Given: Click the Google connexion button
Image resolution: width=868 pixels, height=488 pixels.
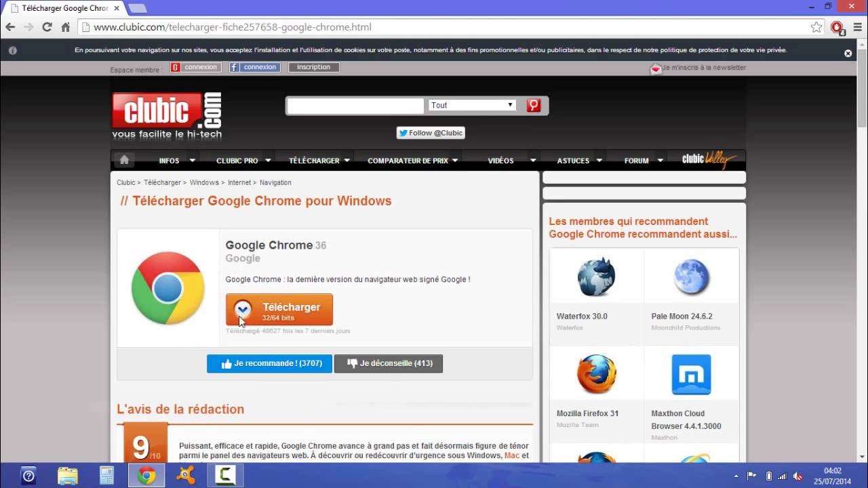Looking at the screenshot, I should point(196,67).
